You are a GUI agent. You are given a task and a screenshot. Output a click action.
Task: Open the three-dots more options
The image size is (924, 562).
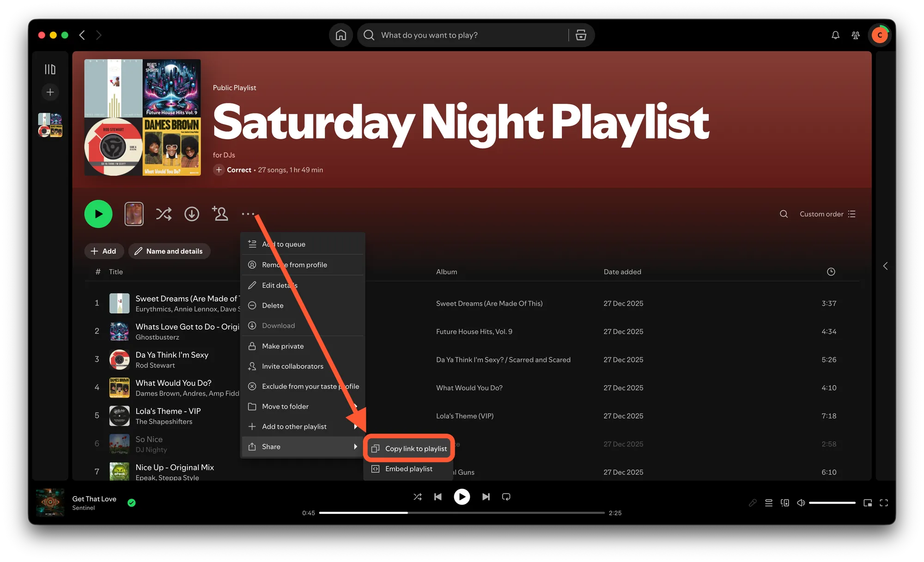pos(248,214)
